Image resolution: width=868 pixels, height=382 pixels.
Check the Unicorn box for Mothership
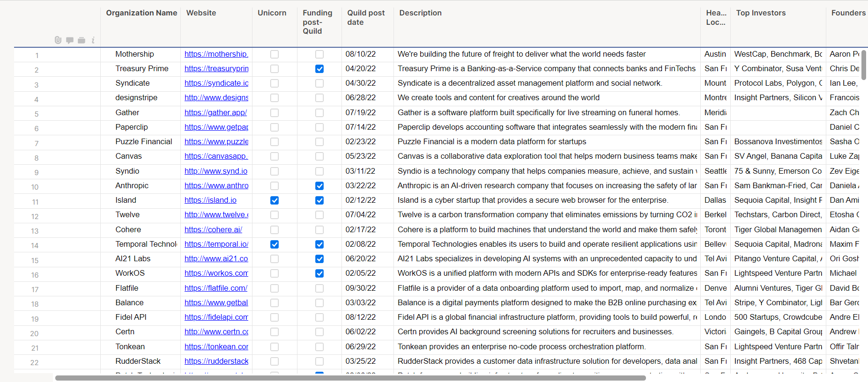[x=274, y=54]
